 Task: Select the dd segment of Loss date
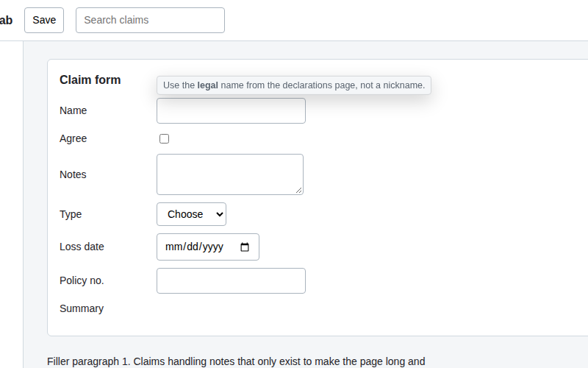pyautogui.click(x=193, y=247)
